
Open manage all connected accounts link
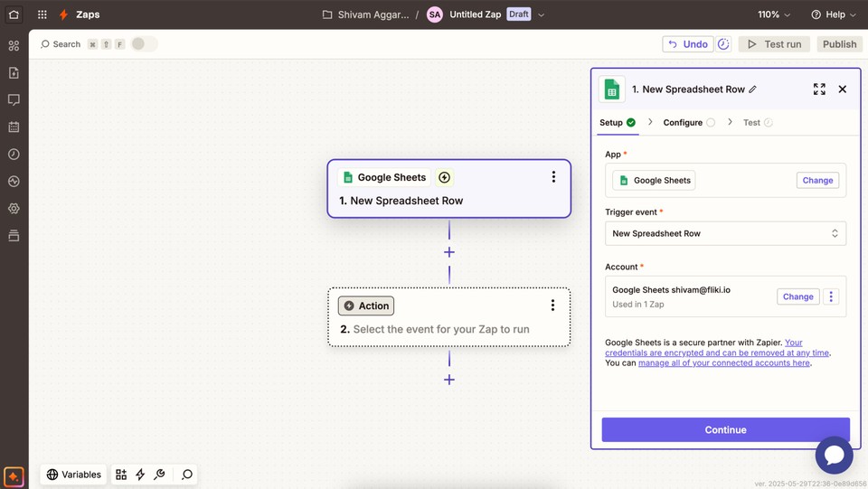coord(724,362)
